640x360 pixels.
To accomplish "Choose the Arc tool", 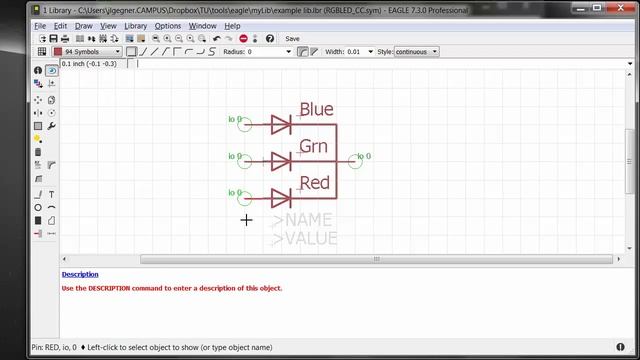I will click(x=51, y=207).
